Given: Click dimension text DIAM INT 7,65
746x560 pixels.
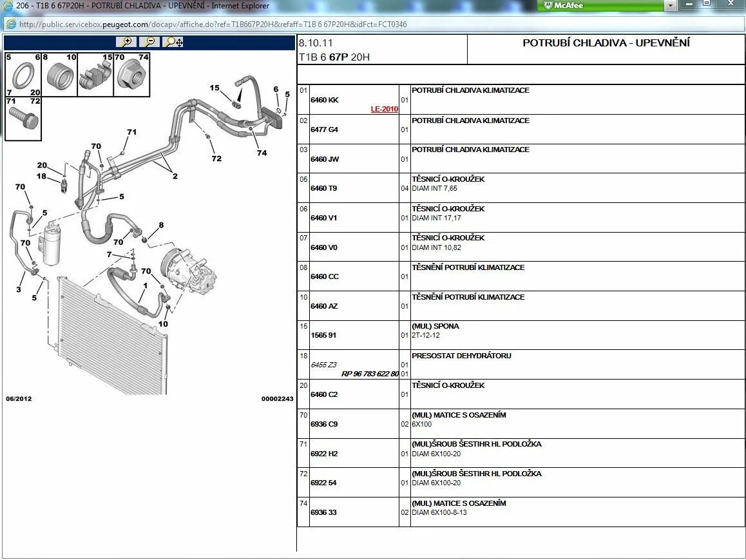Looking at the screenshot, I should click(434, 188).
